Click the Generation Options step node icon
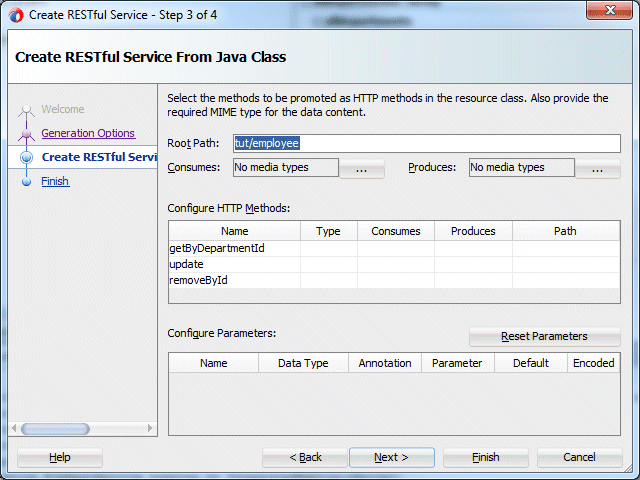This screenshot has width=640, height=480. click(x=27, y=133)
